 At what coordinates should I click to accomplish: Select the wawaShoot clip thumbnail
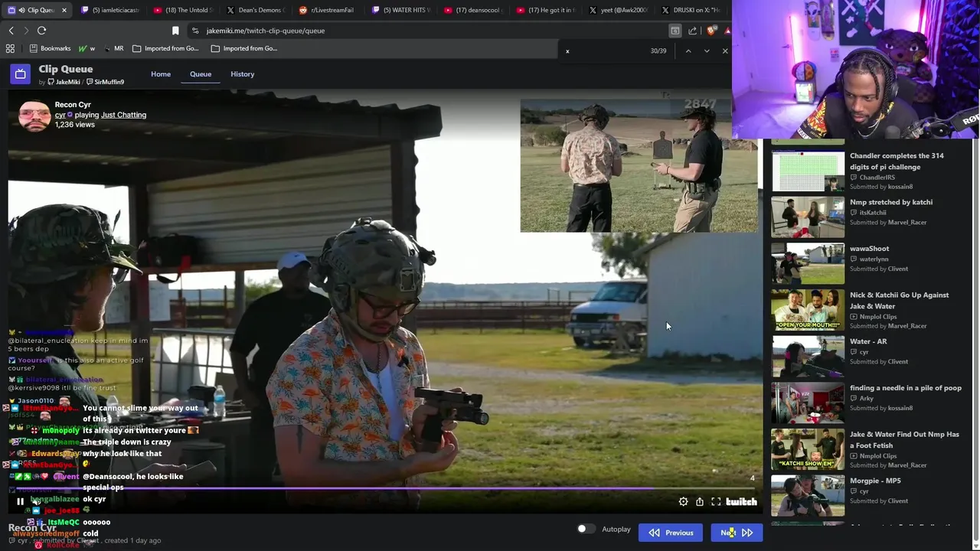tap(808, 263)
